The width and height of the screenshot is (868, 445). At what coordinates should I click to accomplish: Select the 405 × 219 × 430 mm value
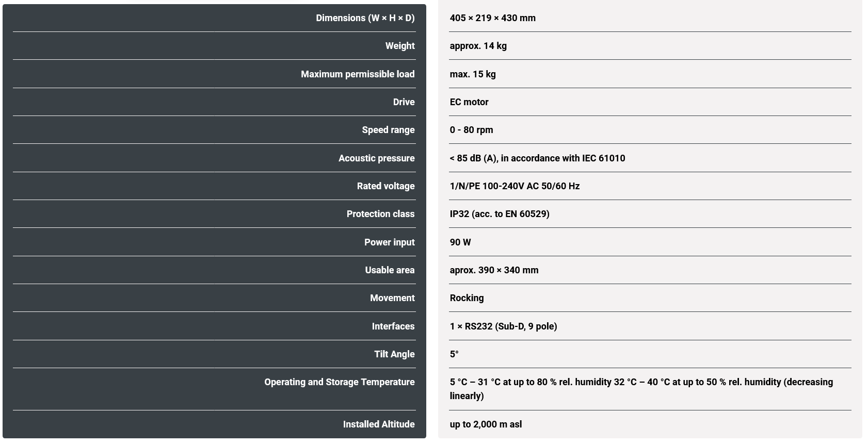492,18
